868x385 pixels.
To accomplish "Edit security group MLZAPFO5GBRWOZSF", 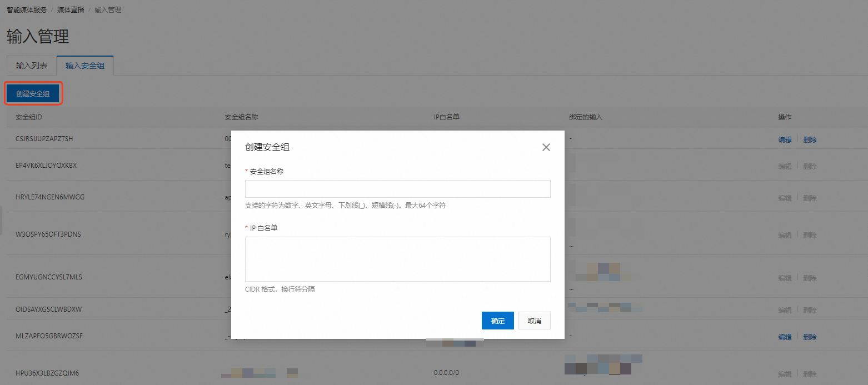I will pyautogui.click(x=785, y=337).
